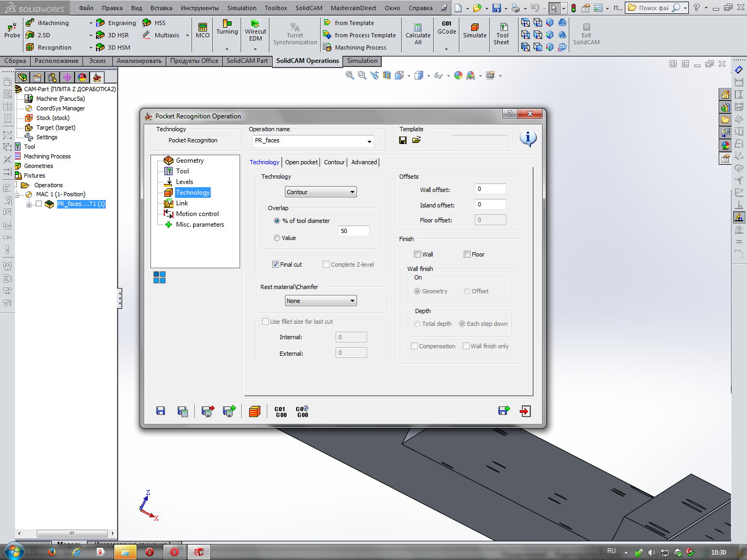Select the Value overlap radio button
Image resolution: width=747 pixels, height=560 pixels.
coord(277,238)
